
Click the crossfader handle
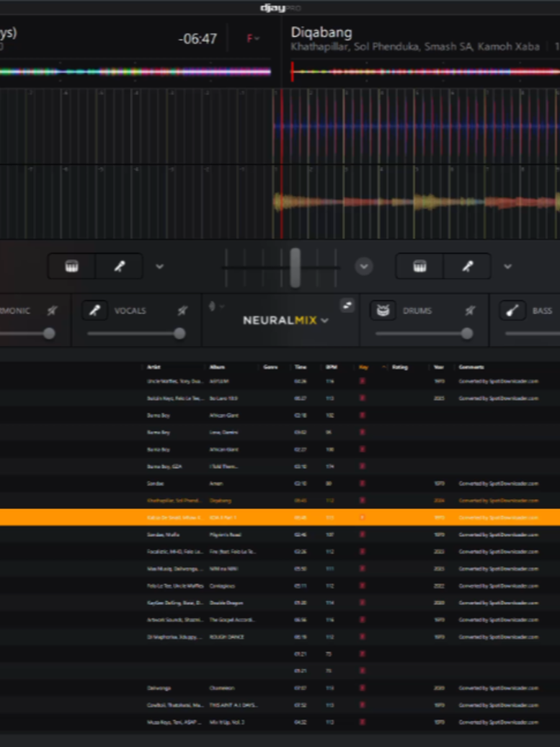(295, 268)
